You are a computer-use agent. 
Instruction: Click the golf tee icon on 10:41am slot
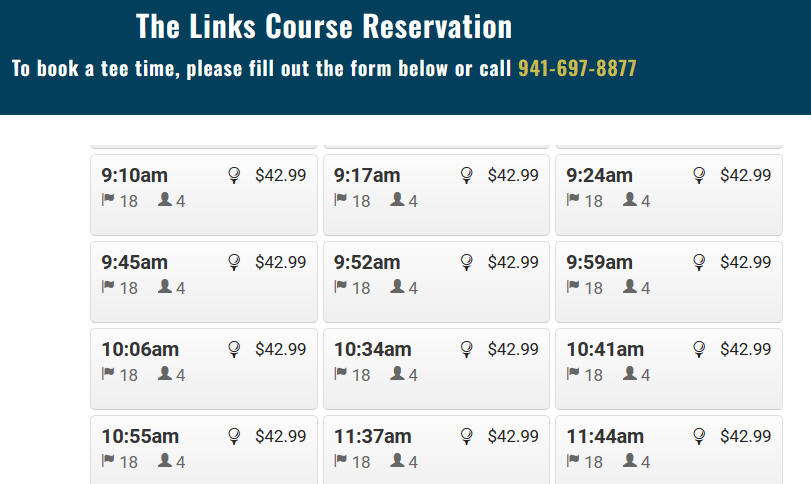[699, 349]
